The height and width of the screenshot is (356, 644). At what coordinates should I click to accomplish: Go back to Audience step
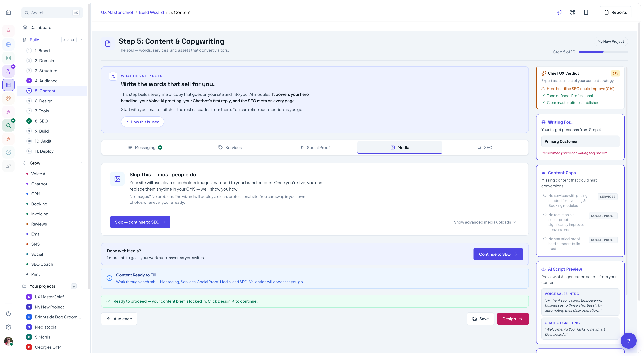click(x=119, y=319)
